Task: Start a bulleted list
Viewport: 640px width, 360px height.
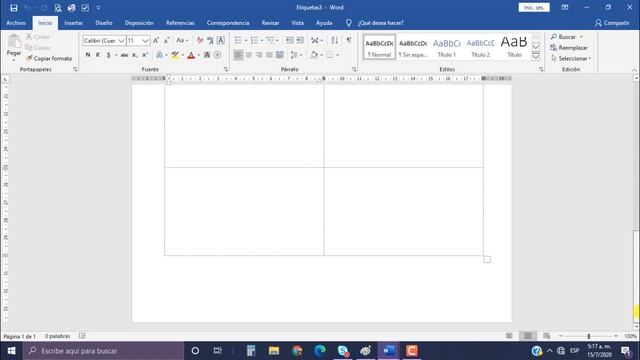Action: (238, 40)
